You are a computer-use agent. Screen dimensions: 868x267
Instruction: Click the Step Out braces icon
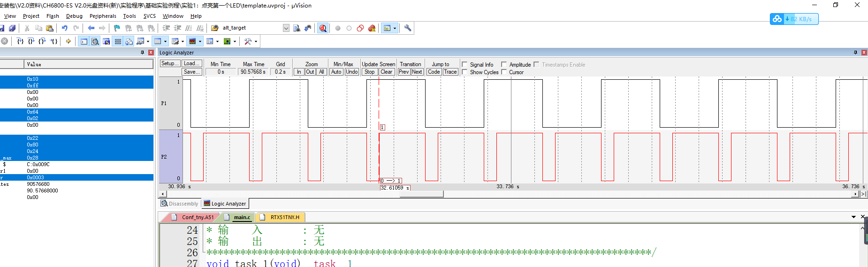tap(42, 41)
